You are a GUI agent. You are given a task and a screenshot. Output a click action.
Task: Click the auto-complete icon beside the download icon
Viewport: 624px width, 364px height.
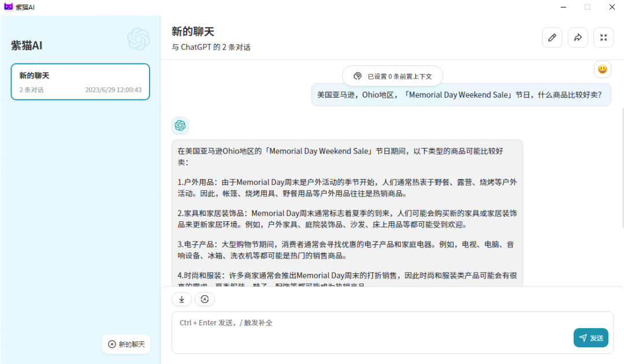[x=205, y=299]
